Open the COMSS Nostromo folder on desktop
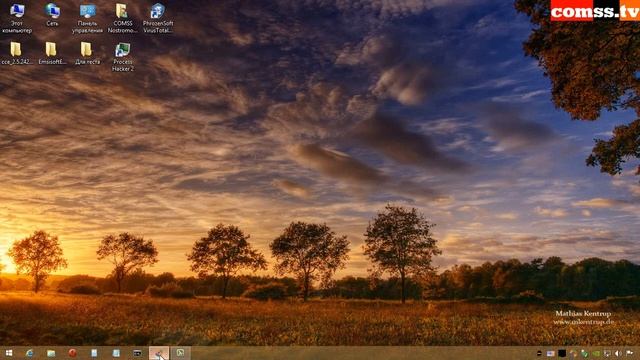 tap(122, 18)
